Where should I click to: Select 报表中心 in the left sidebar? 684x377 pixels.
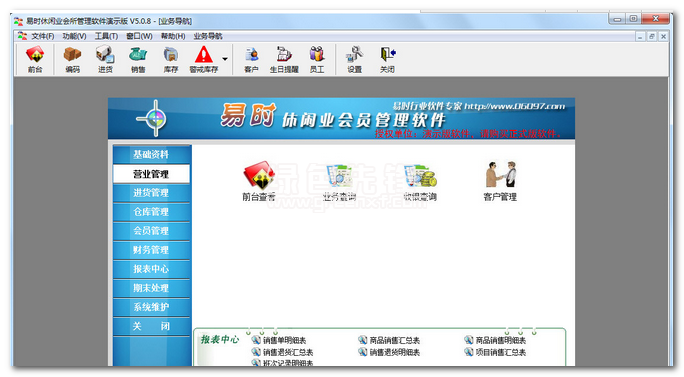coord(151,269)
